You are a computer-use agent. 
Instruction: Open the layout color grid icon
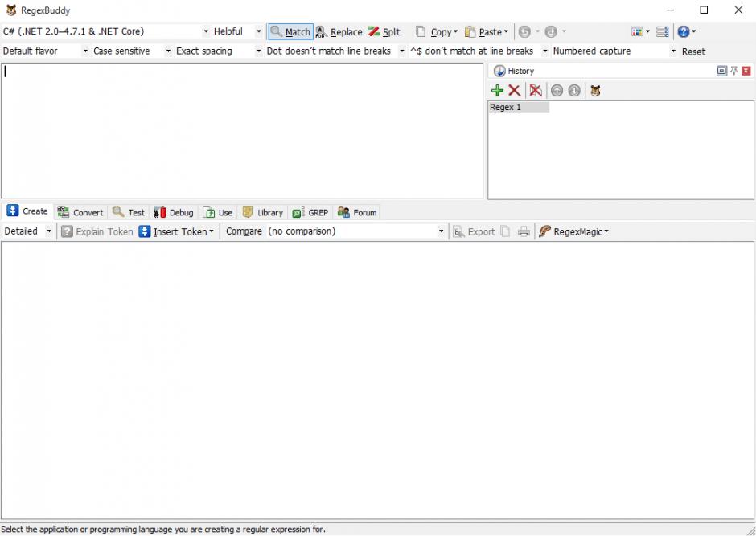pyautogui.click(x=637, y=32)
